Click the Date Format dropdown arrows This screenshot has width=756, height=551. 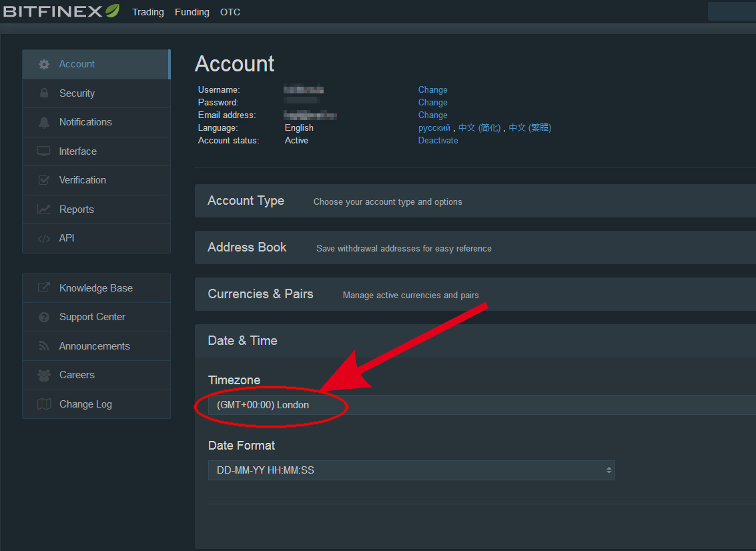(x=609, y=470)
